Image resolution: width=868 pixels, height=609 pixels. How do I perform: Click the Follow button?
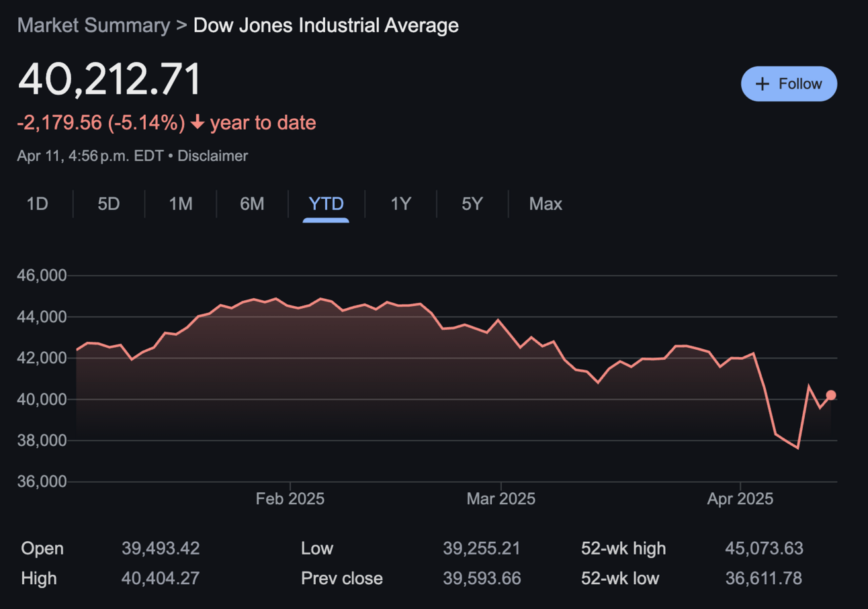pos(789,84)
